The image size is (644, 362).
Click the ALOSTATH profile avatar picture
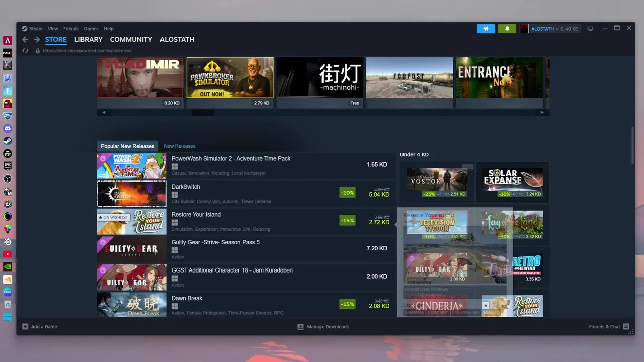coord(524,29)
